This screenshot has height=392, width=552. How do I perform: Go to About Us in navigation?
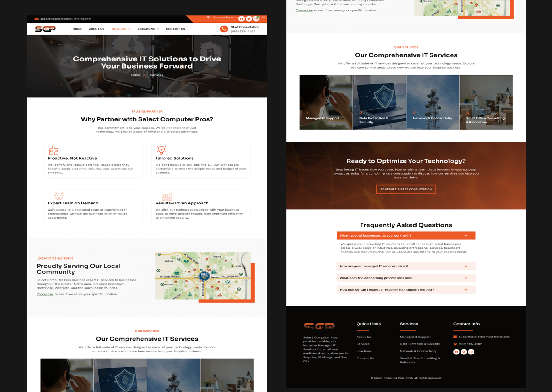coord(97,29)
